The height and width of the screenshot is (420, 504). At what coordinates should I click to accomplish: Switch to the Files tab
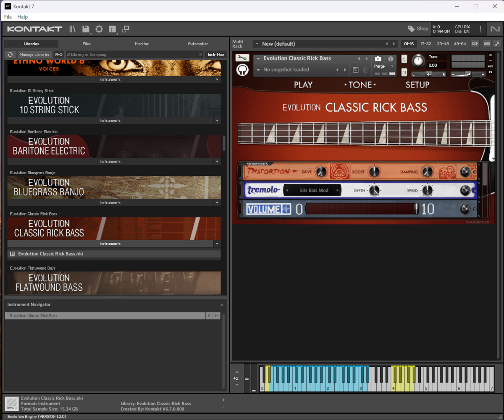tap(87, 44)
